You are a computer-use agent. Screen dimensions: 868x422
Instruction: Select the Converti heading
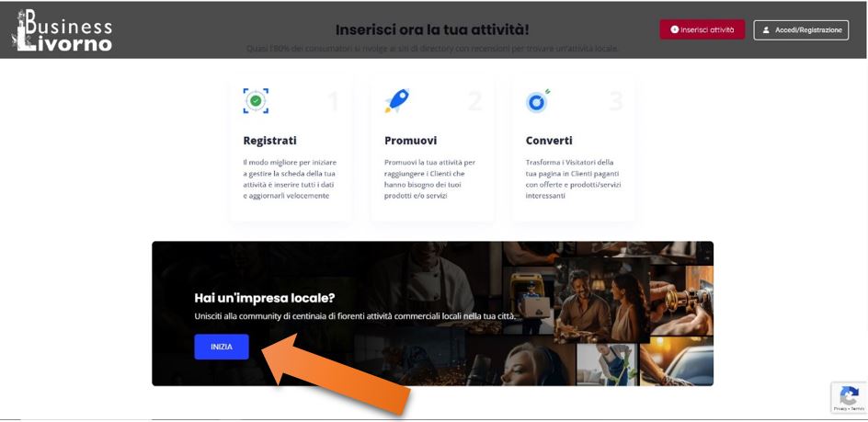pos(549,141)
